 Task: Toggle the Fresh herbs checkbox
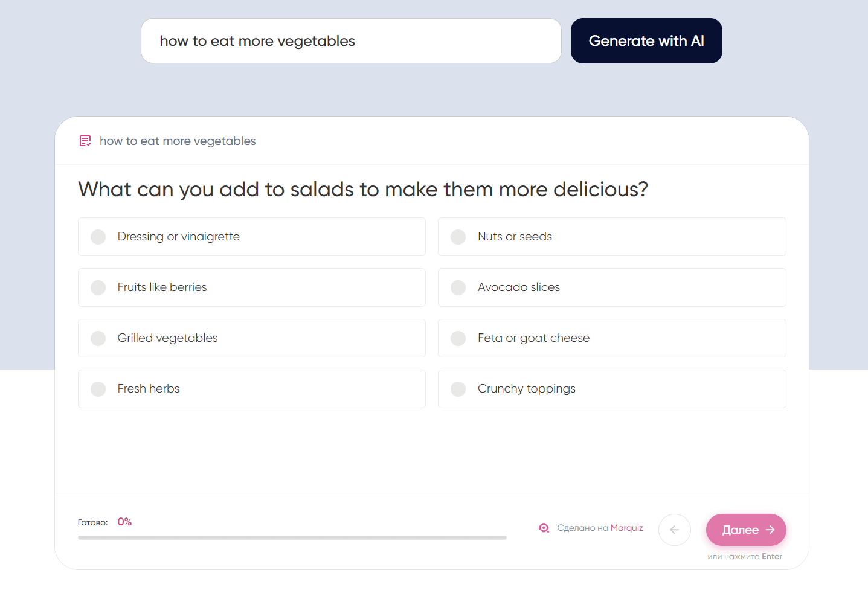[98, 389]
